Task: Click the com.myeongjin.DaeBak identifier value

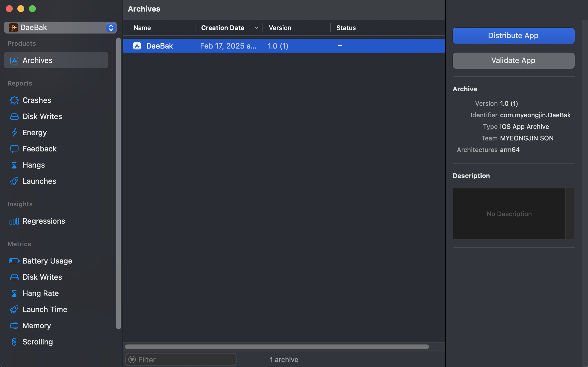Action: point(535,115)
